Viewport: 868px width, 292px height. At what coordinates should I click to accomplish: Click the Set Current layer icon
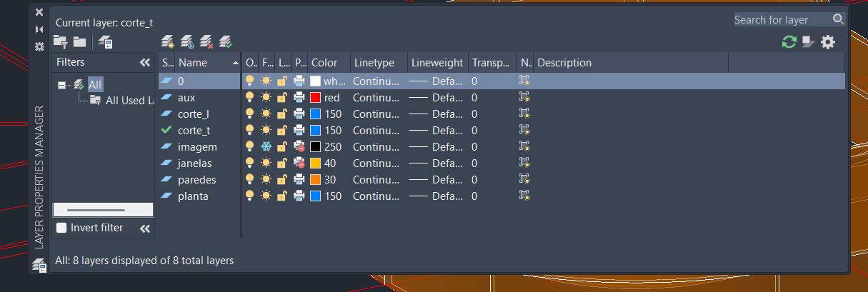[x=226, y=42]
